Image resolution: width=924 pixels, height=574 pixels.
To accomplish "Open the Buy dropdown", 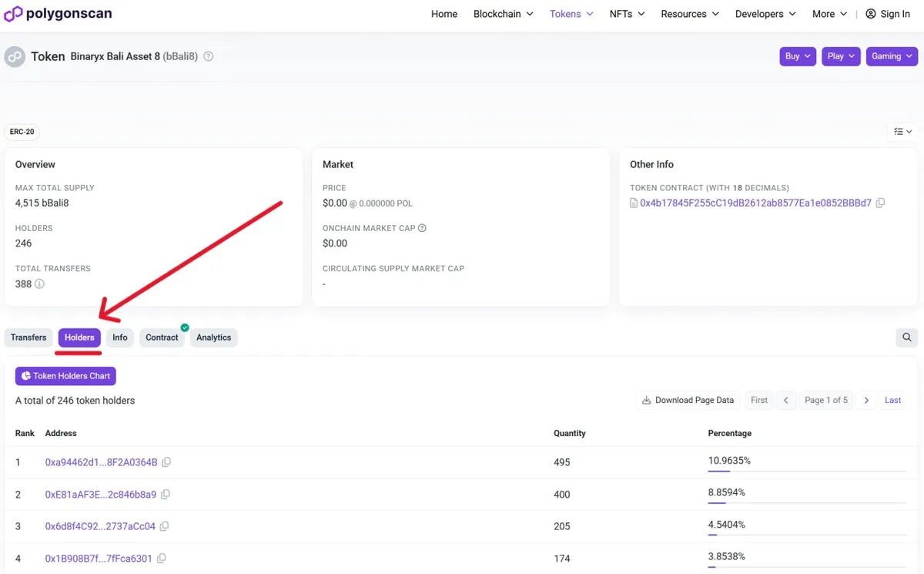I will point(797,55).
